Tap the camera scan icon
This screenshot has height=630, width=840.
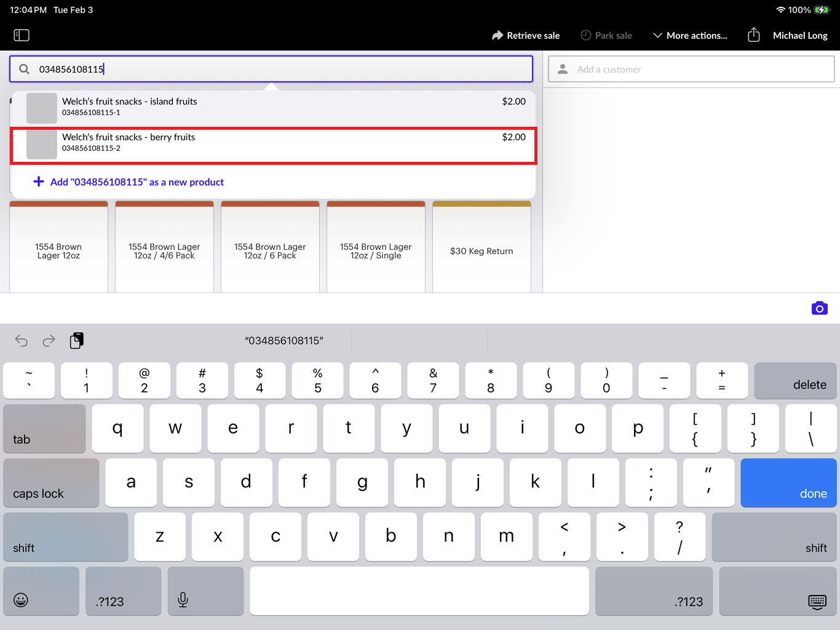(820, 308)
